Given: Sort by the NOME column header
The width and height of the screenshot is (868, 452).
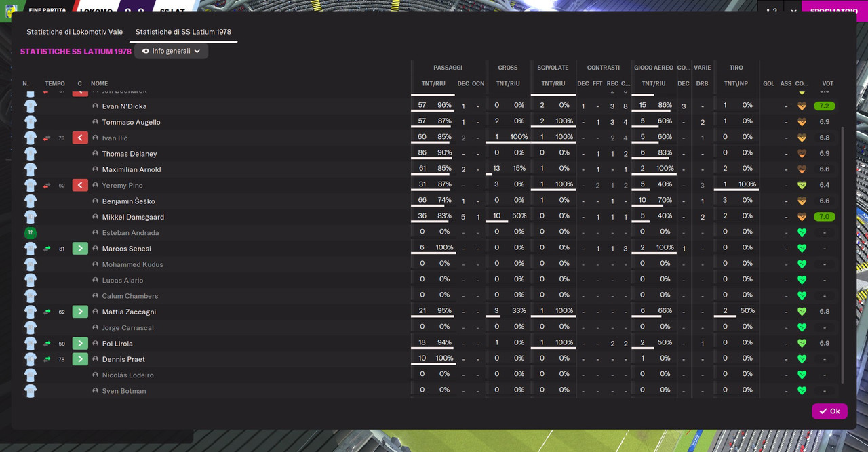Looking at the screenshot, I should coord(100,84).
